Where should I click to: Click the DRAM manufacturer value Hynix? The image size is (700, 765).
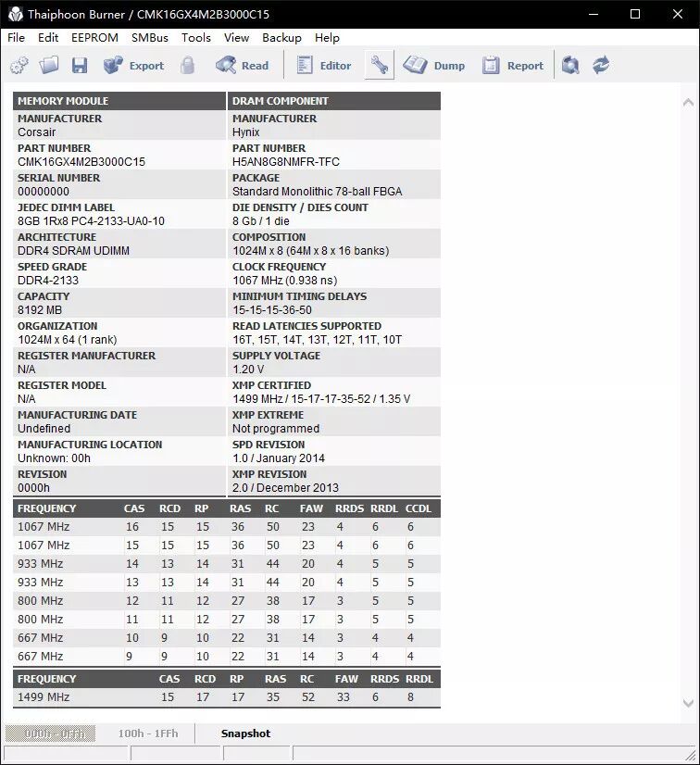click(x=246, y=132)
